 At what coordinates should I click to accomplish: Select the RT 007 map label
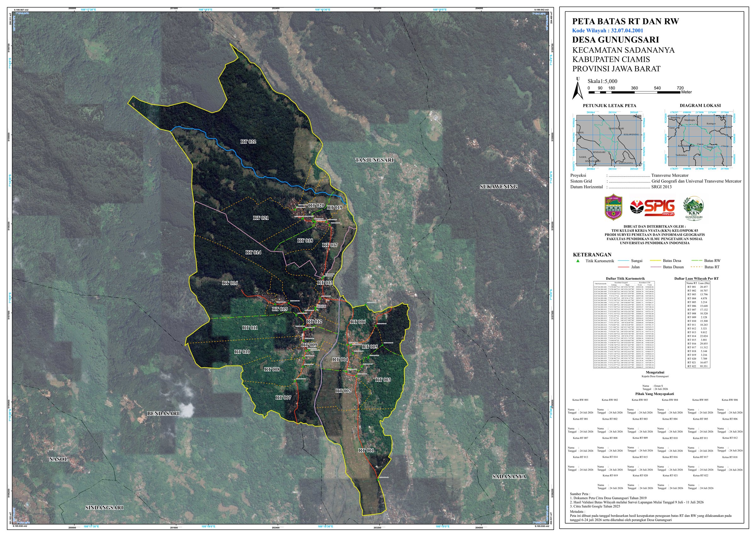point(283,398)
